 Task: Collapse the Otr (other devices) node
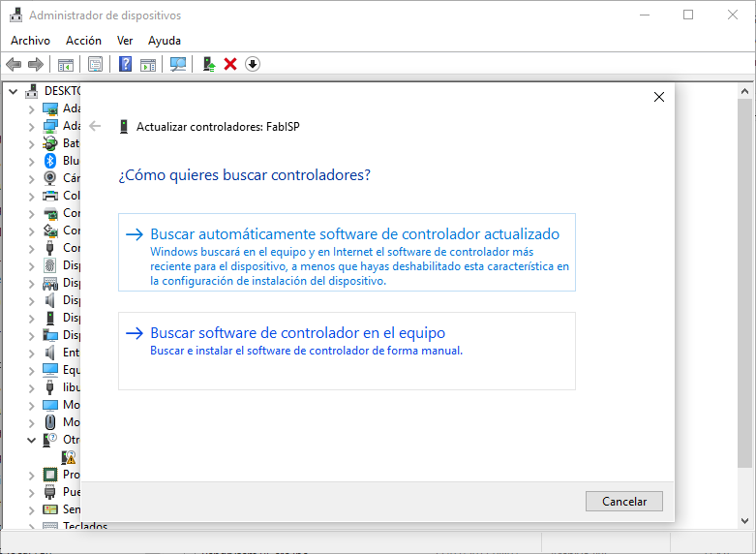(x=31, y=440)
